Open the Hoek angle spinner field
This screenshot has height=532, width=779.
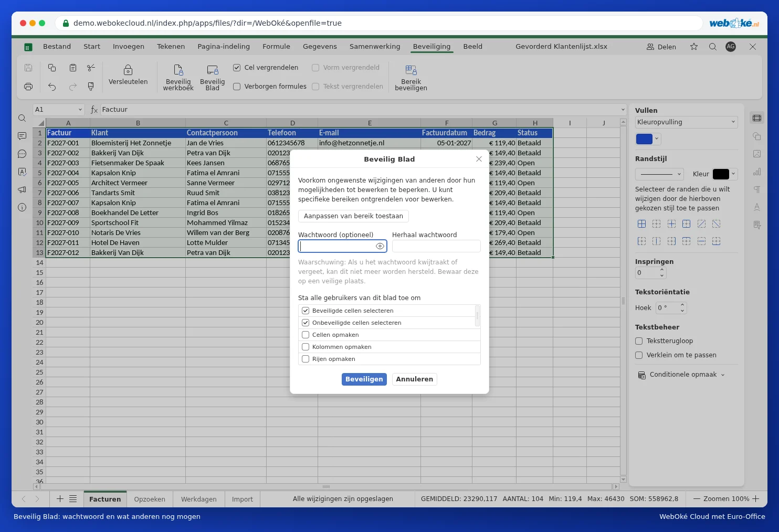tap(671, 308)
